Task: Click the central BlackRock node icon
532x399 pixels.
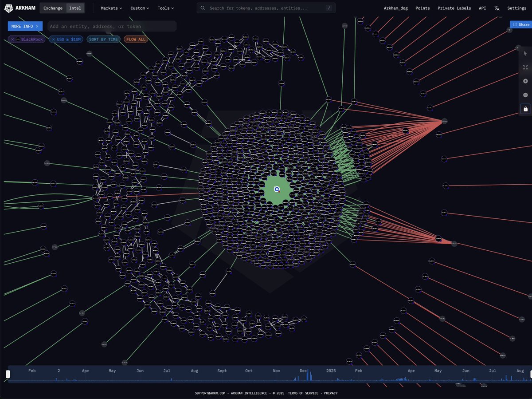Action: click(277, 190)
